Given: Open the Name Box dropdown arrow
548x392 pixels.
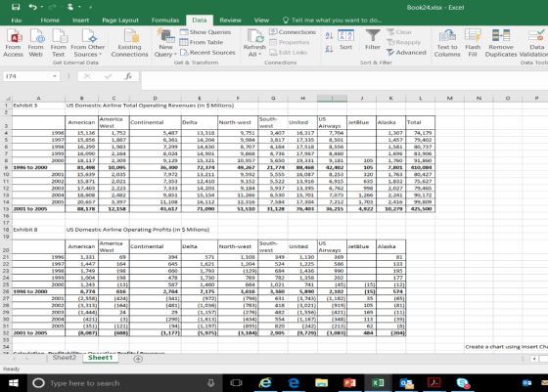Looking at the screenshot, I should pyautogui.click(x=55, y=76).
